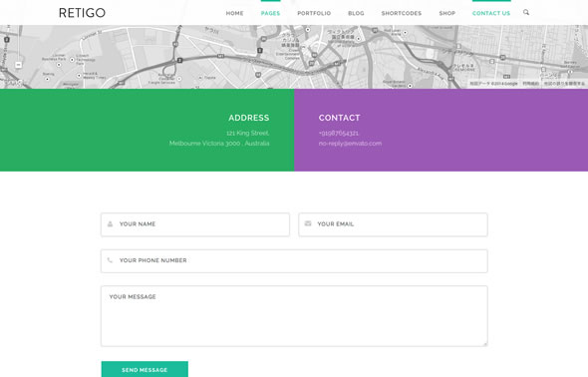Click the phone icon in phone field
The width and height of the screenshot is (588, 377).
coord(110,260)
